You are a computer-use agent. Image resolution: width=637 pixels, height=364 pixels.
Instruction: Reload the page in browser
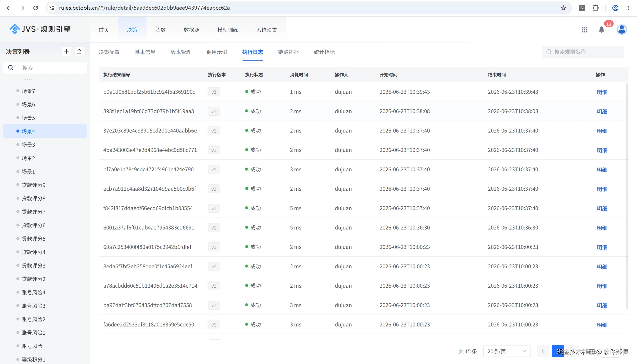pos(36,8)
